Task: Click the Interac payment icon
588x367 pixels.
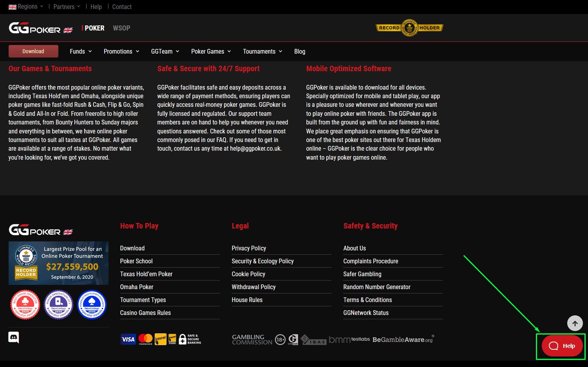Action: (161, 339)
